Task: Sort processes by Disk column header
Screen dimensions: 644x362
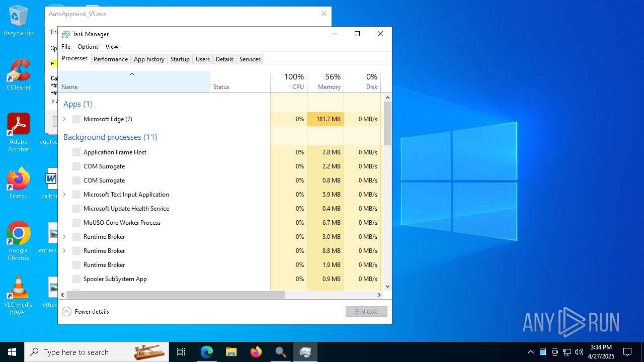Action: 362,82
